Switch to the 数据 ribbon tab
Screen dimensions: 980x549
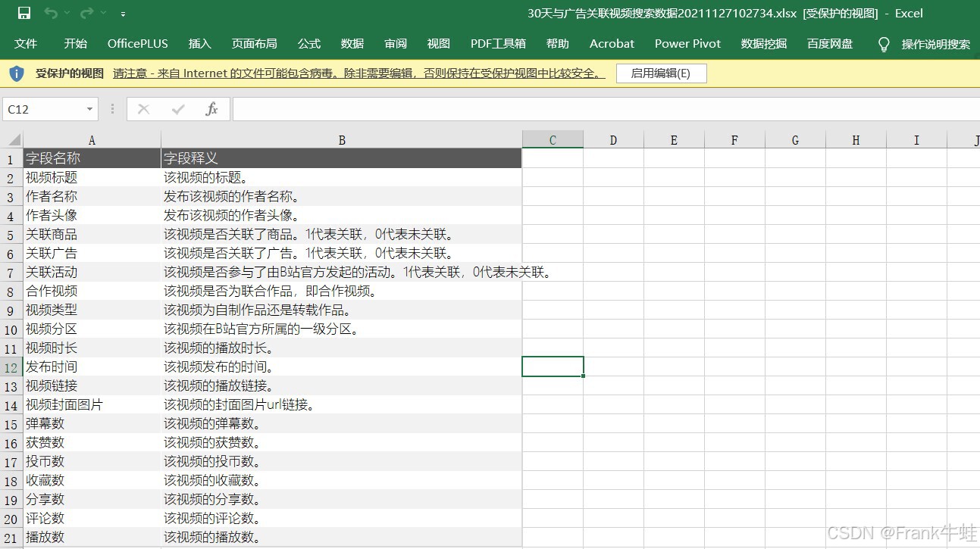click(x=352, y=44)
